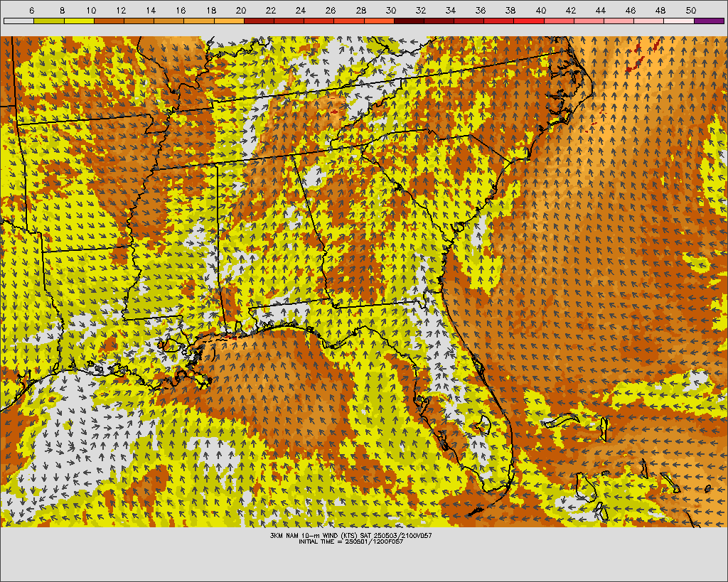
Task: Click the legend label "20"
Action: 241,10
